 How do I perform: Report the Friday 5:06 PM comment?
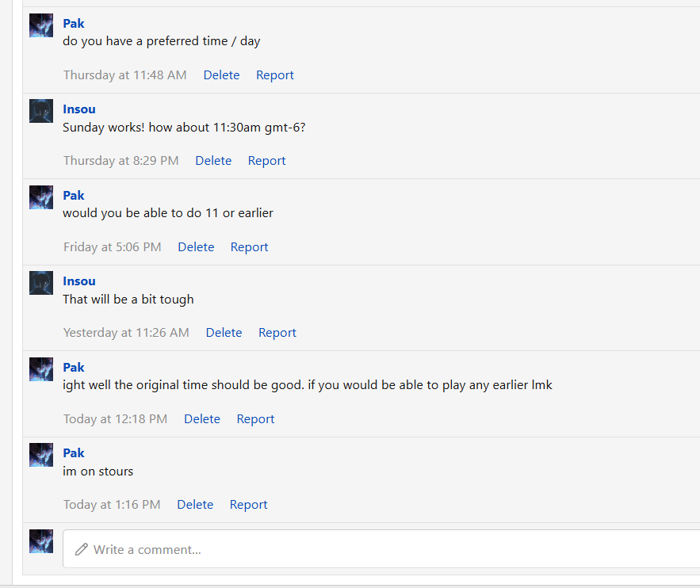[x=250, y=247]
